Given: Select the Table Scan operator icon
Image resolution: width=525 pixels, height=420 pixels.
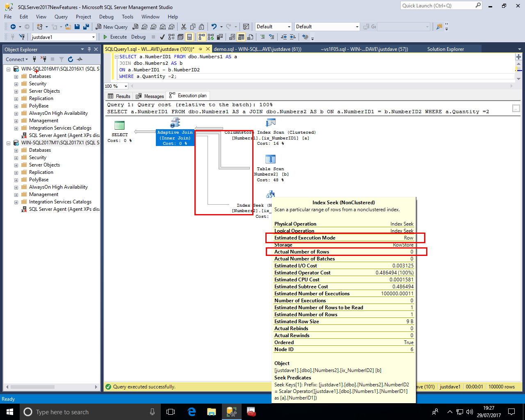Looking at the screenshot, I should [270, 159].
